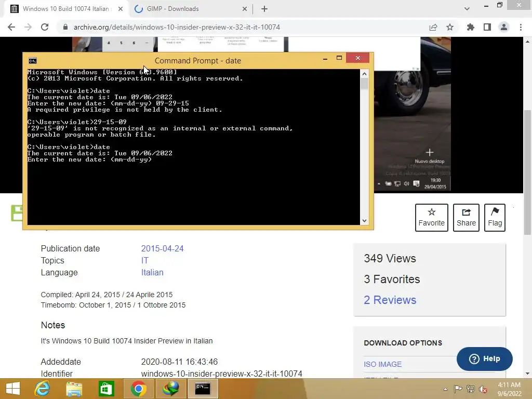Select the Windows 10 Build 10074 Italian tab
Image resolution: width=532 pixels, height=399 pixels.
[x=65, y=9]
